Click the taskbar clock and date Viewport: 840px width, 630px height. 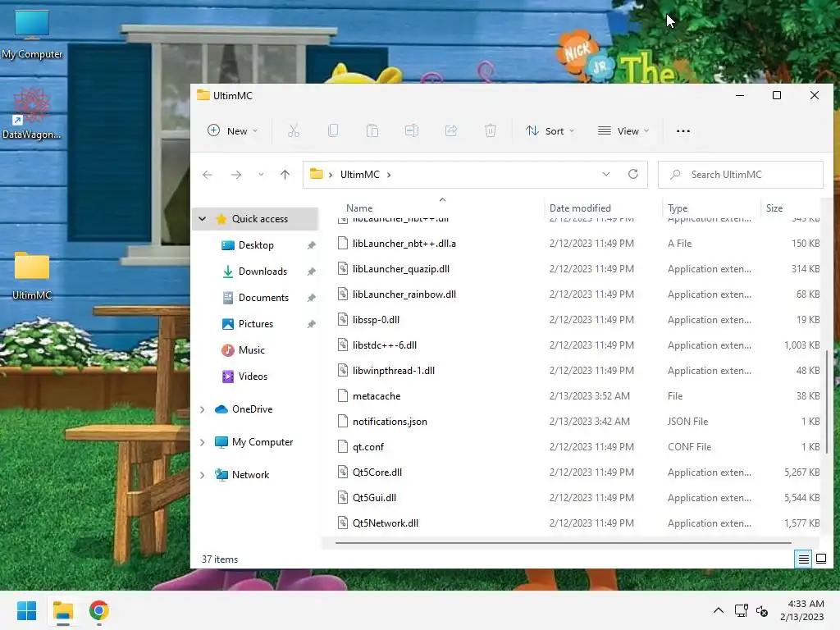click(x=802, y=610)
